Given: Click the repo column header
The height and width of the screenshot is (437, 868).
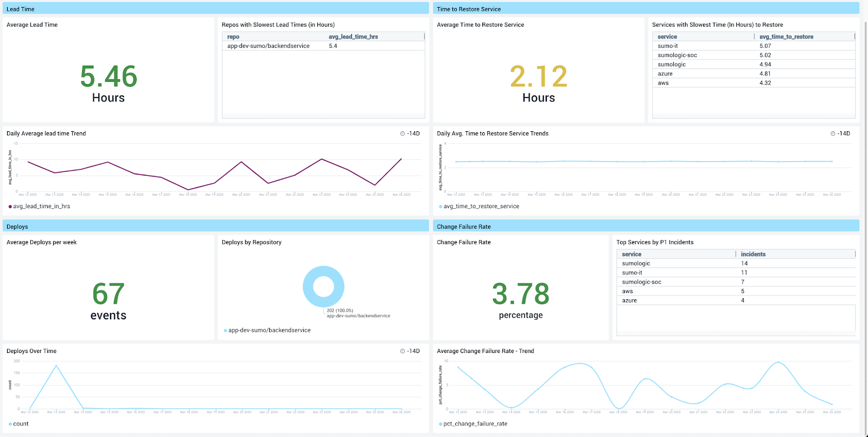Looking at the screenshot, I should point(233,37).
